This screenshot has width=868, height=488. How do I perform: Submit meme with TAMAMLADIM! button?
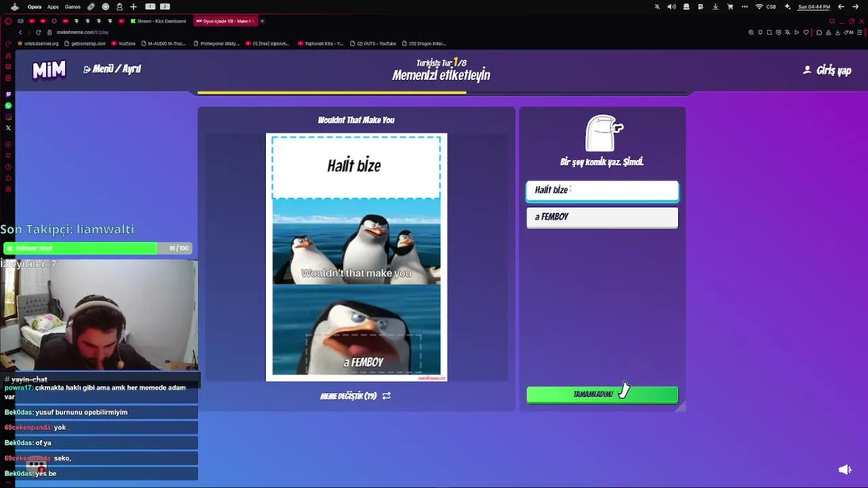coord(602,394)
